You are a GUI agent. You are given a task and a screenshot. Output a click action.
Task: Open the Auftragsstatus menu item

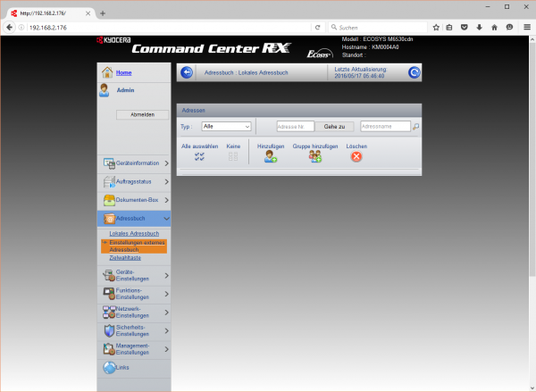134,182
